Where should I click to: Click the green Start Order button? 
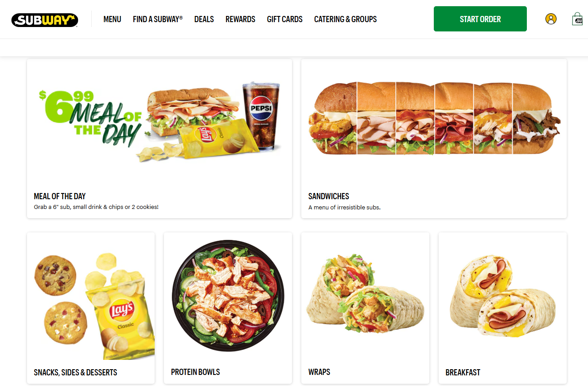pos(480,19)
